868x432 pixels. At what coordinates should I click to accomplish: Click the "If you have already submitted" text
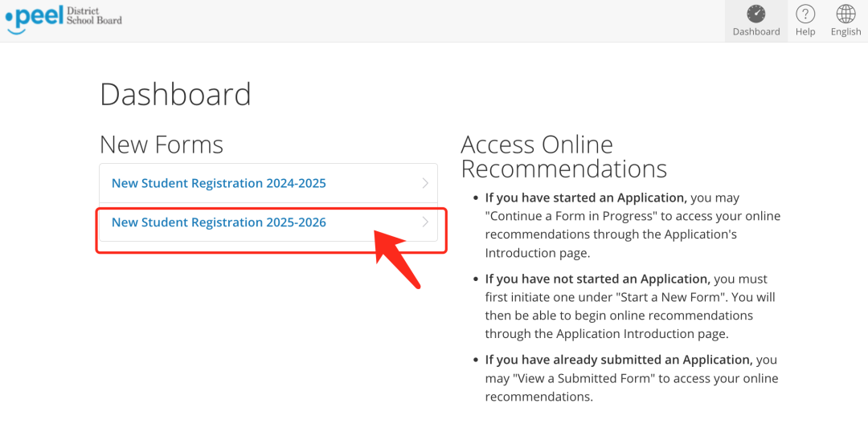[x=618, y=360]
